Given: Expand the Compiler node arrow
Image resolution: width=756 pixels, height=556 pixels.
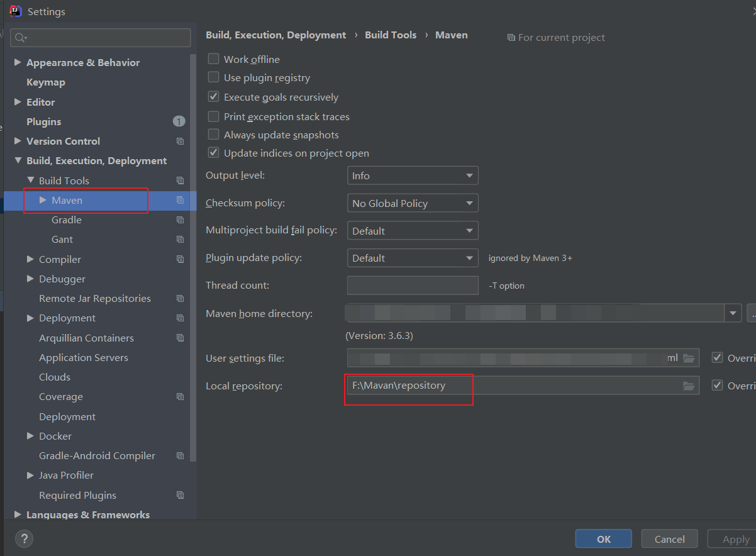Looking at the screenshot, I should coord(30,259).
